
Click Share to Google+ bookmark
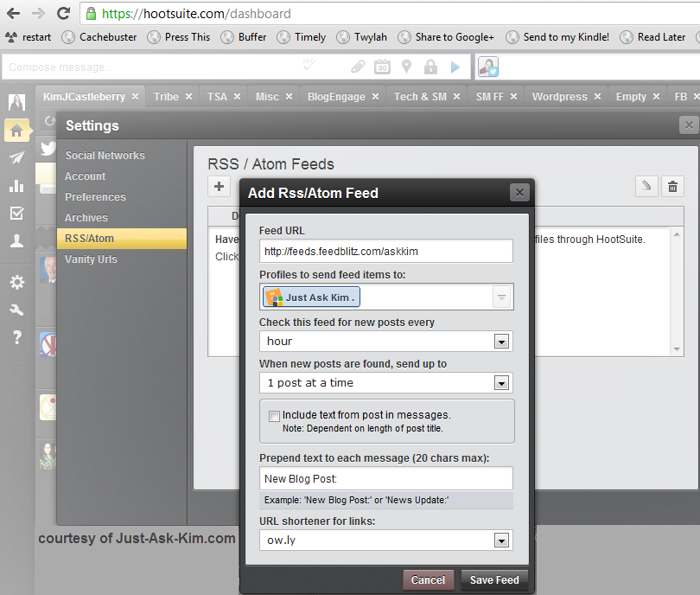(446, 37)
